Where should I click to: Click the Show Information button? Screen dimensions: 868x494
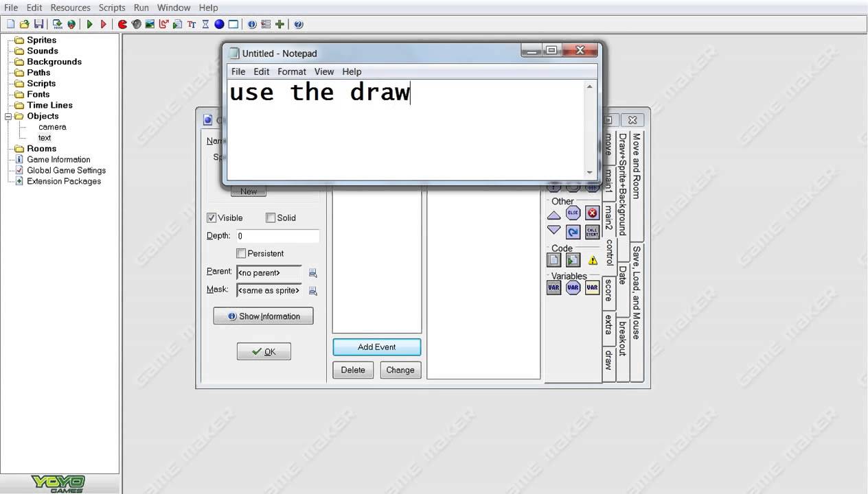pyautogui.click(x=263, y=316)
